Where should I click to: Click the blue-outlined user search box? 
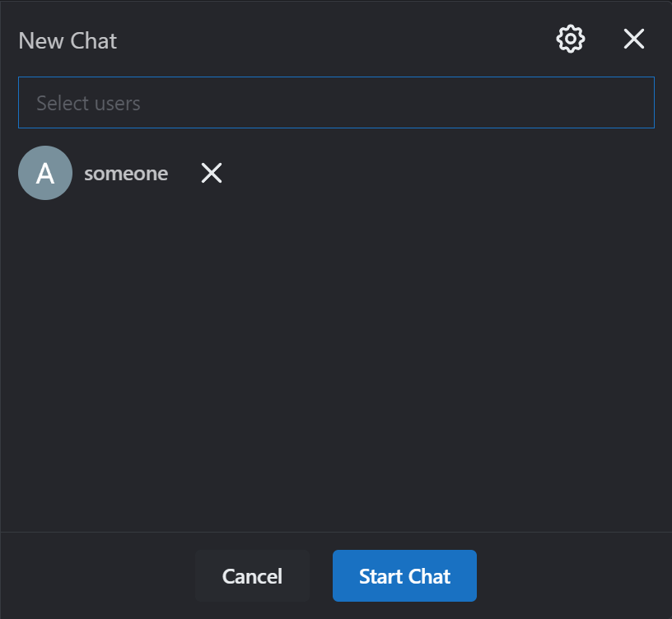pyautogui.click(x=336, y=103)
